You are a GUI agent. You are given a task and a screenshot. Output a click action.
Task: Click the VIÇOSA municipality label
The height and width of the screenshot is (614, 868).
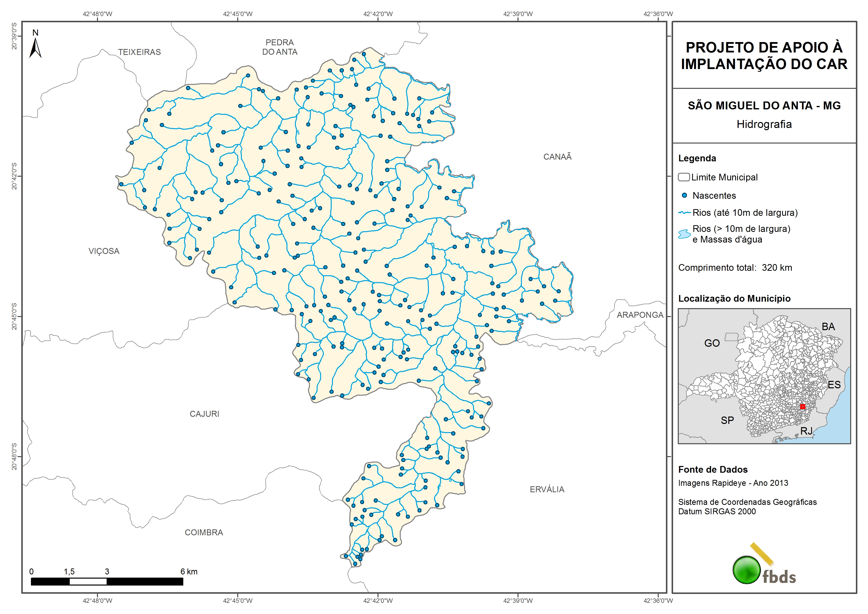(x=104, y=251)
